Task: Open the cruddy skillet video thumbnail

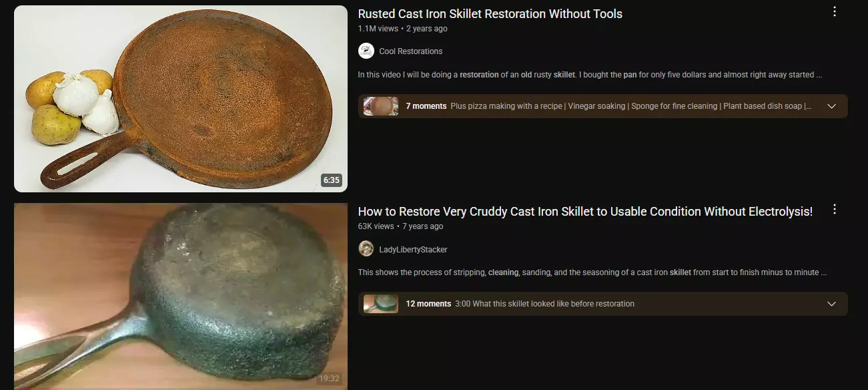Action: pyautogui.click(x=181, y=297)
